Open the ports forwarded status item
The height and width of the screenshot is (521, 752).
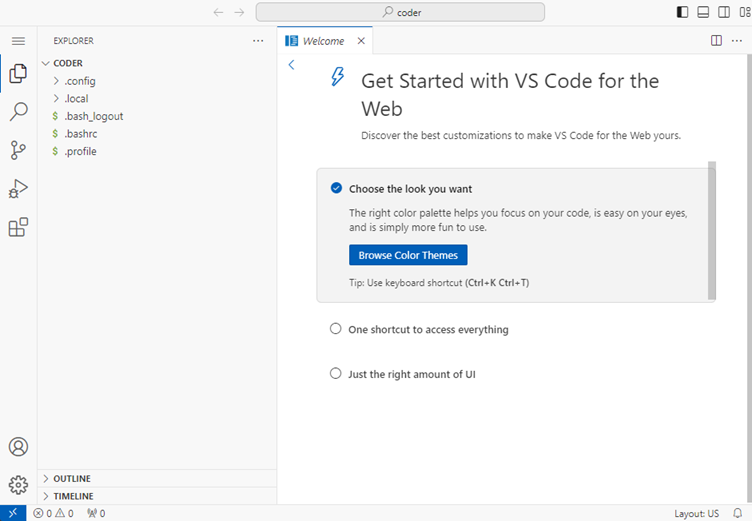point(96,513)
